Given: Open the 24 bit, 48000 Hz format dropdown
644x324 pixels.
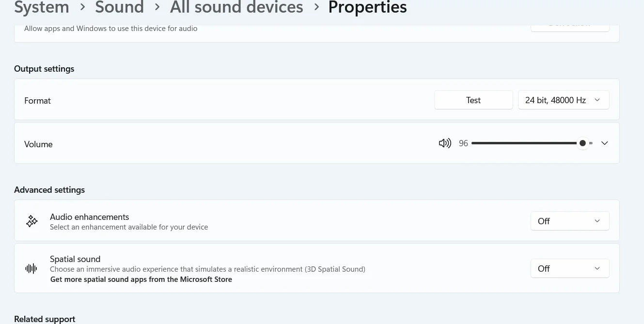Looking at the screenshot, I should coord(563,100).
